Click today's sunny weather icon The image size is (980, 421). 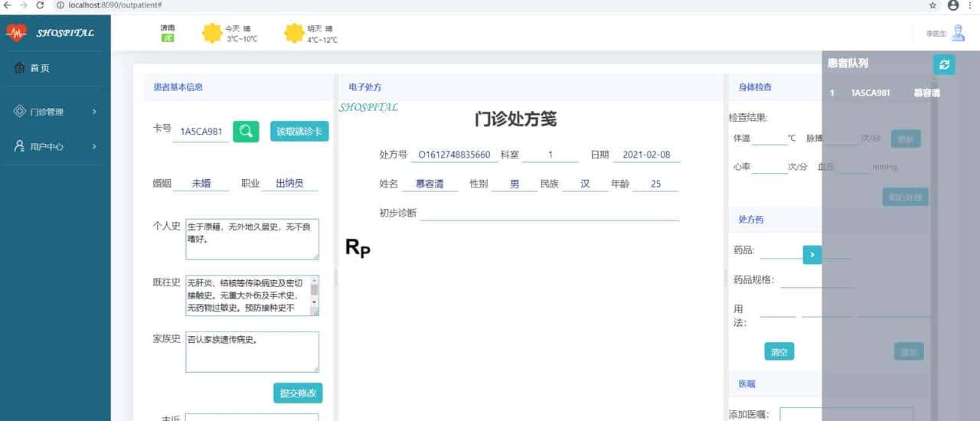click(x=212, y=33)
